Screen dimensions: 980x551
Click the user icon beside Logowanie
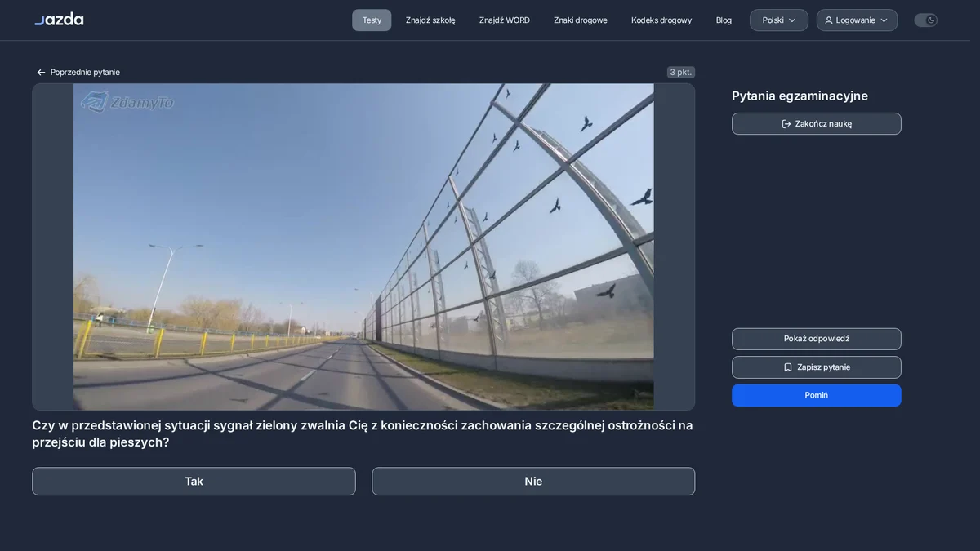[x=829, y=20]
